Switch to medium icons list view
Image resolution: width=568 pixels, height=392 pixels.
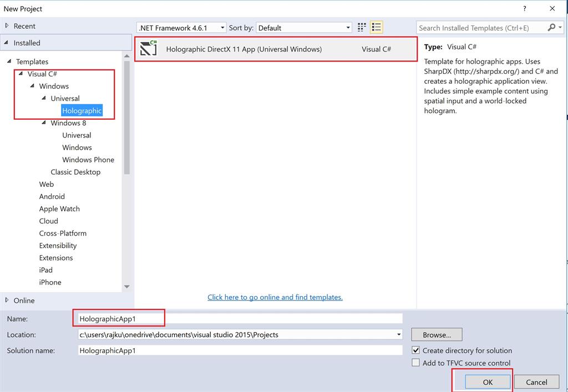(377, 28)
